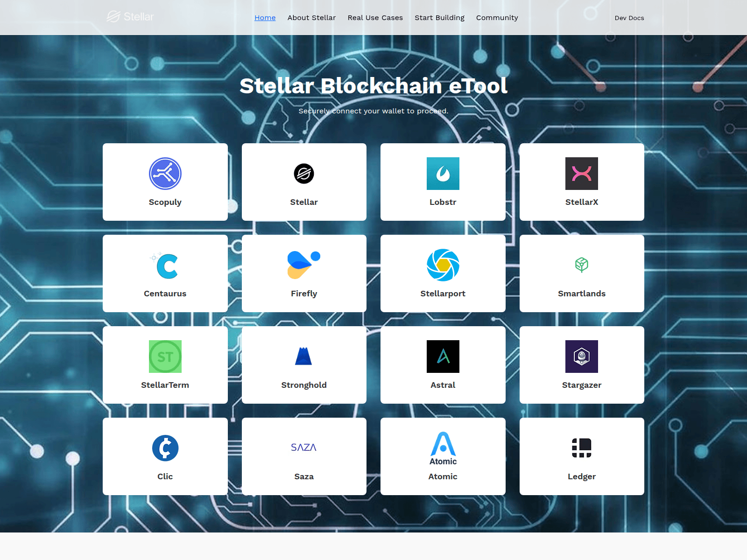Click the Saza wallet name
The image size is (747, 560).
click(x=304, y=476)
